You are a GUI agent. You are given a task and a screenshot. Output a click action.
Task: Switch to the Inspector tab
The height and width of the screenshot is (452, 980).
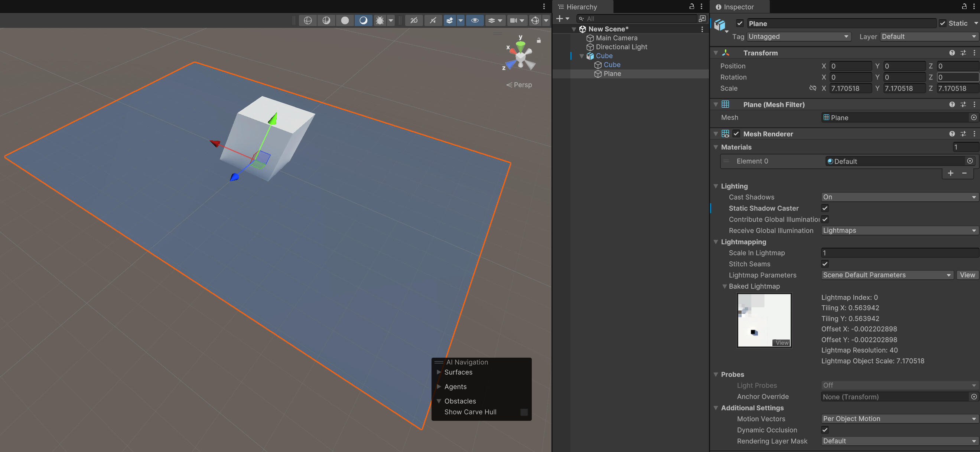click(738, 7)
